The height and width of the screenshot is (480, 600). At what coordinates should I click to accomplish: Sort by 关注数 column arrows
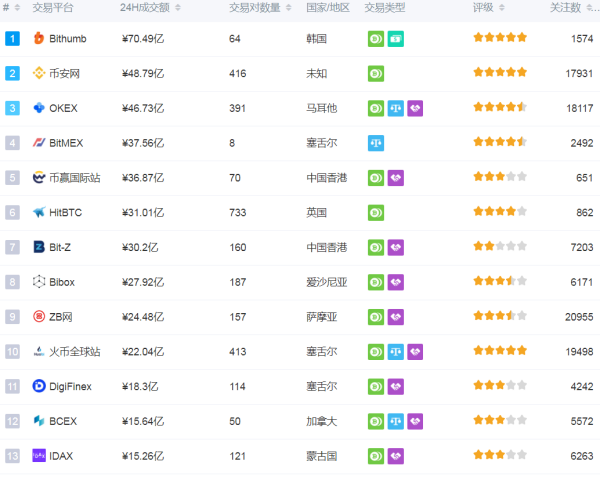589,7
